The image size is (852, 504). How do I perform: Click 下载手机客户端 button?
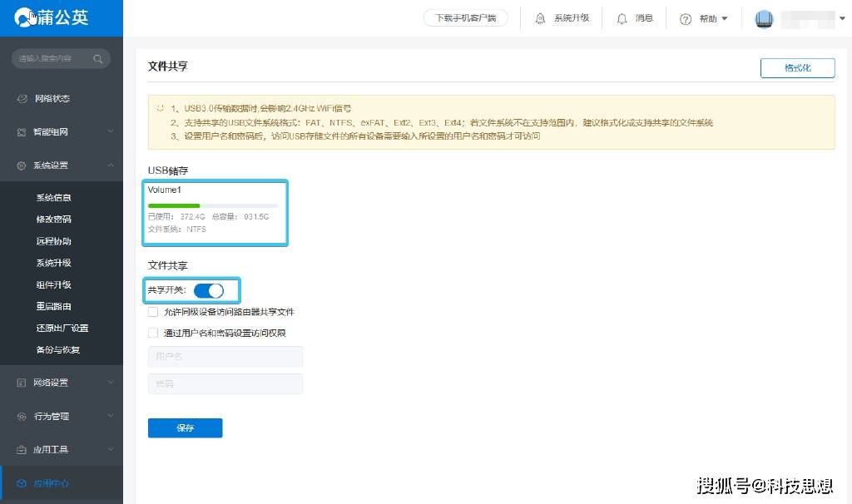point(466,18)
